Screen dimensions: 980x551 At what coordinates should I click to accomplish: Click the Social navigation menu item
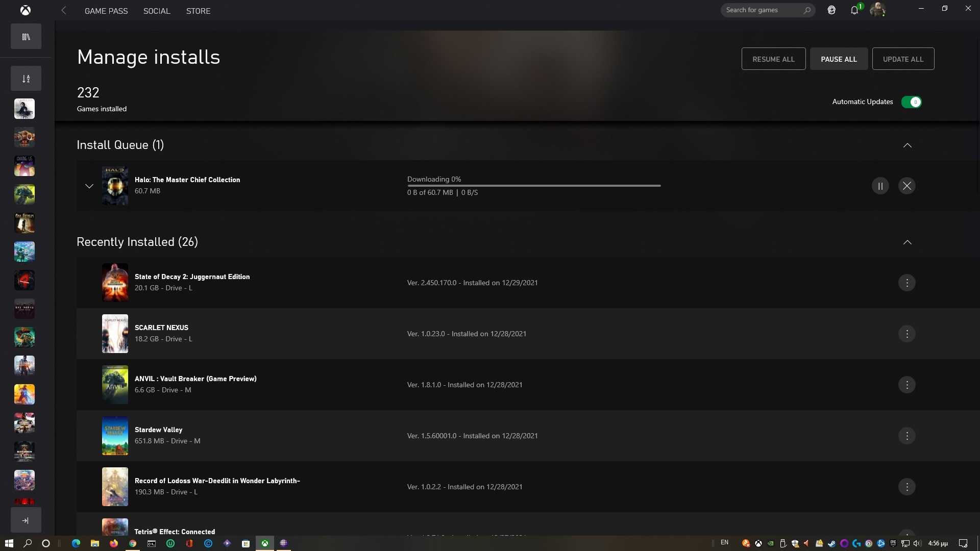tap(157, 11)
